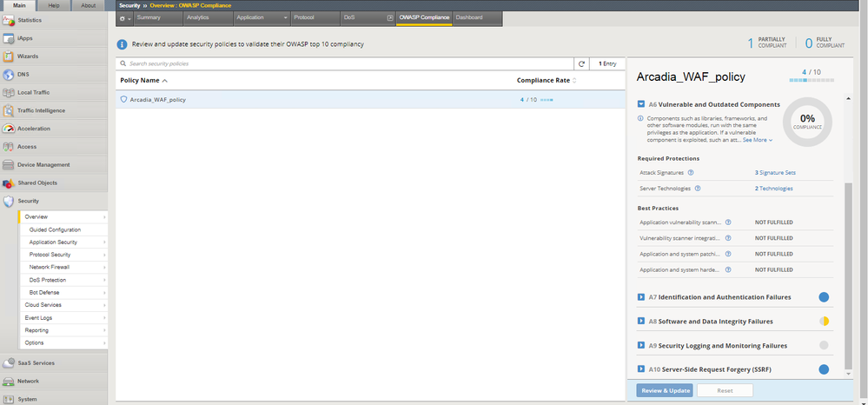Expand A9 Security Logging and Monitoring Failures
868x405 pixels.
coord(641,346)
